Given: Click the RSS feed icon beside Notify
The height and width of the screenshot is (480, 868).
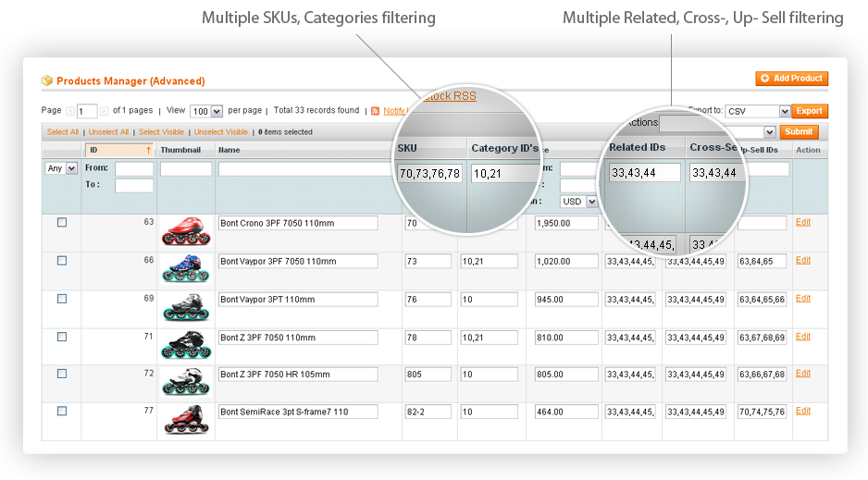Looking at the screenshot, I should (376, 111).
